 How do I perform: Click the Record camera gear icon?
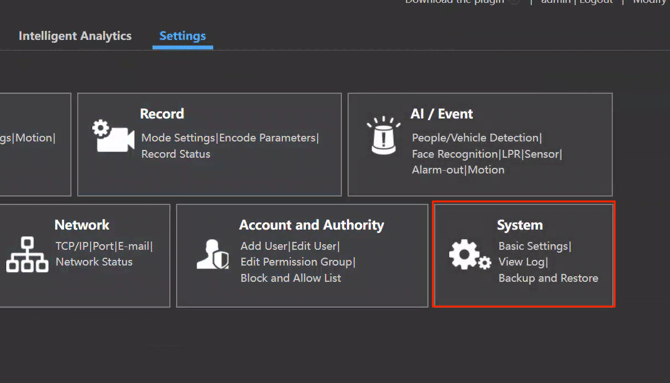113,136
